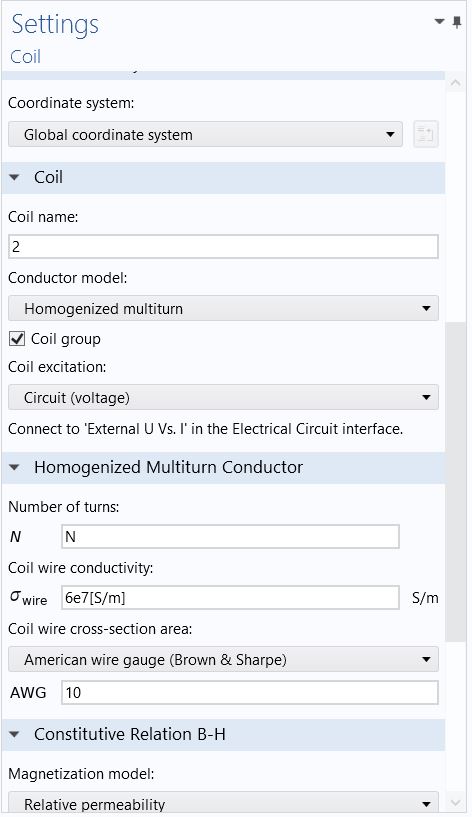472x817 pixels.
Task: Open the Coil excitation dropdown
Action: point(223,398)
